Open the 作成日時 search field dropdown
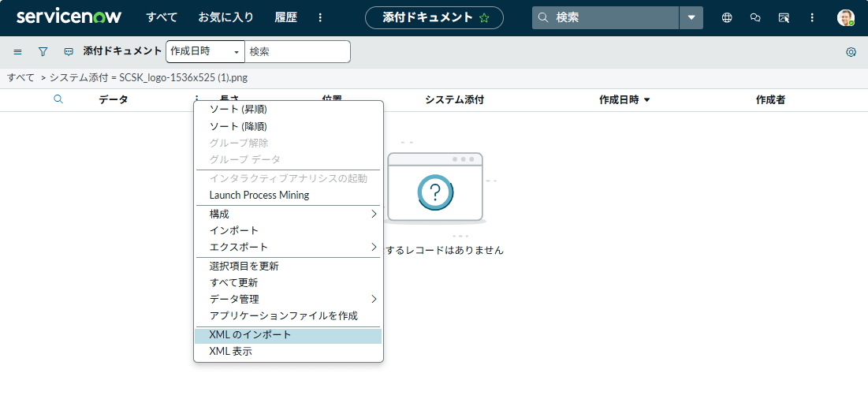 click(205, 51)
